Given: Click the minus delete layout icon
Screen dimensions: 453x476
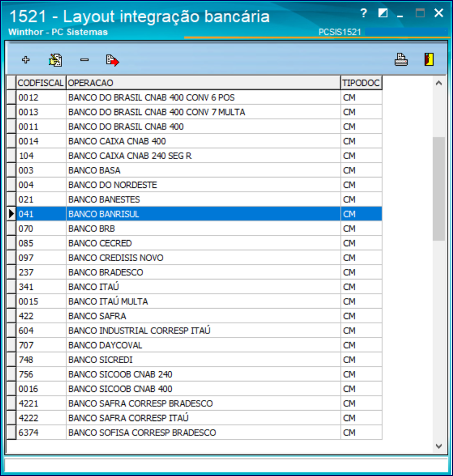Looking at the screenshot, I should pyautogui.click(x=84, y=60).
